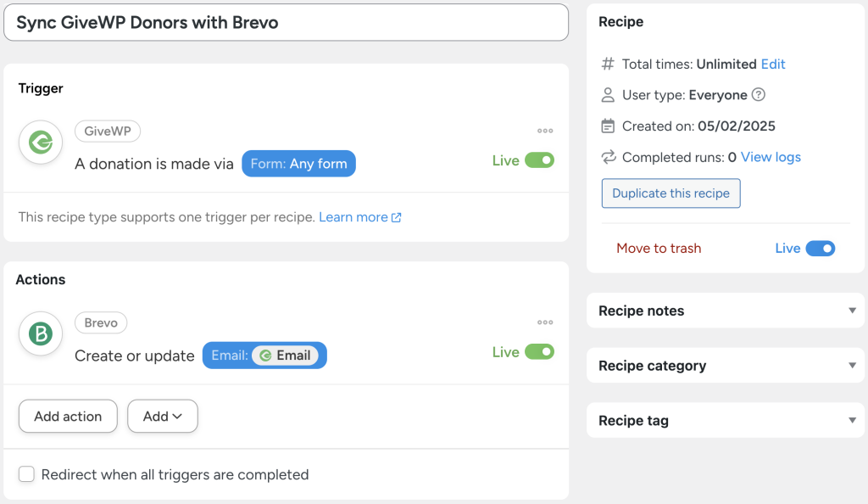The height and width of the screenshot is (504, 868).
Task: Click the question mark icon beside User type
Action: (x=759, y=94)
